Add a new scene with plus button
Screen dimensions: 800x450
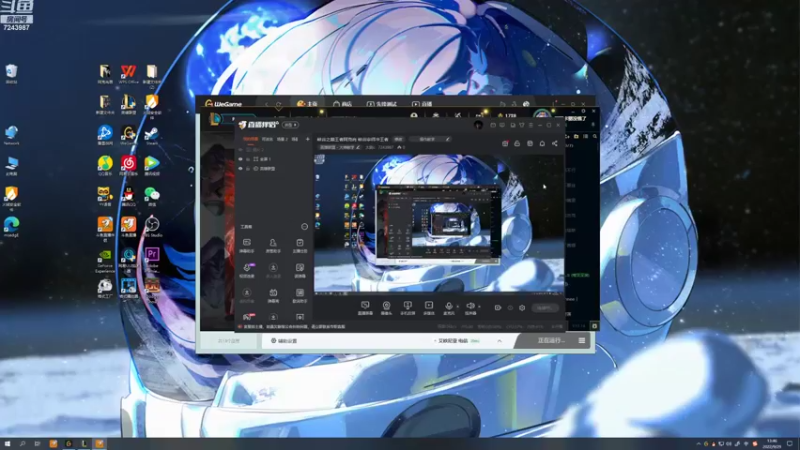(307, 139)
